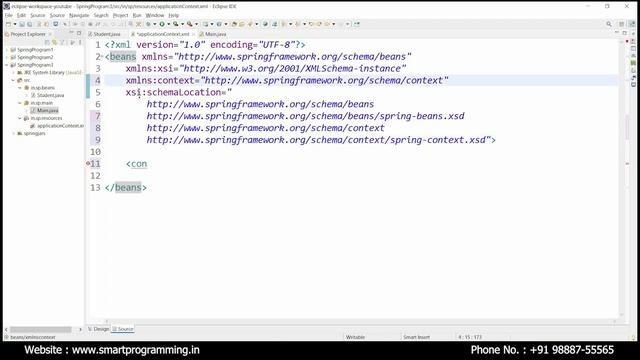Click the 'Smart Insert' status bar entry

tap(416, 337)
